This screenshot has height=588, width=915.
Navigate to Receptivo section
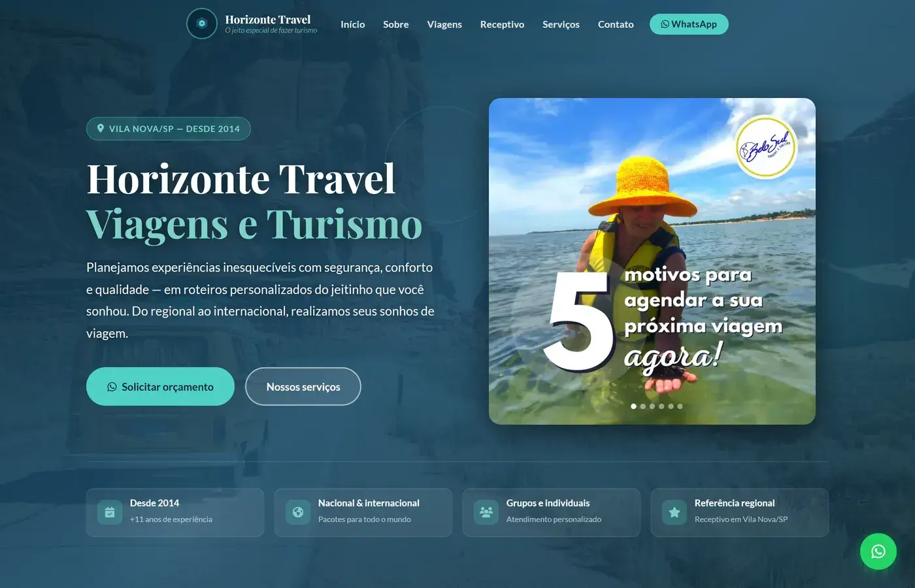coord(502,24)
